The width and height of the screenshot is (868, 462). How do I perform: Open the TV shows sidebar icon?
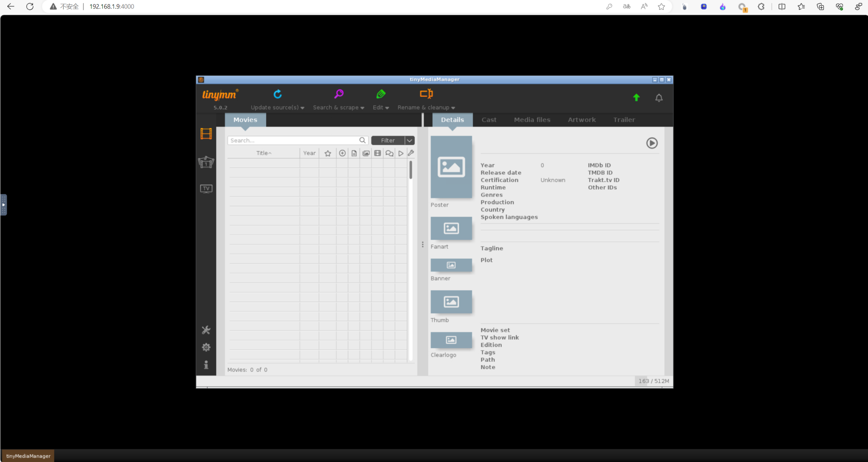point(206,189)
